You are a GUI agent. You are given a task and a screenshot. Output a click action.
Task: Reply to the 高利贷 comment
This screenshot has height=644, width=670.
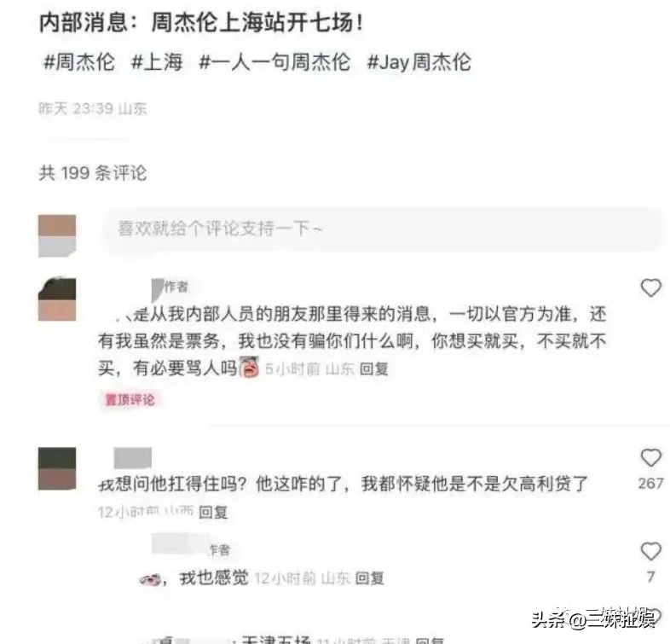pyautogui.click(x=213, y=512)
